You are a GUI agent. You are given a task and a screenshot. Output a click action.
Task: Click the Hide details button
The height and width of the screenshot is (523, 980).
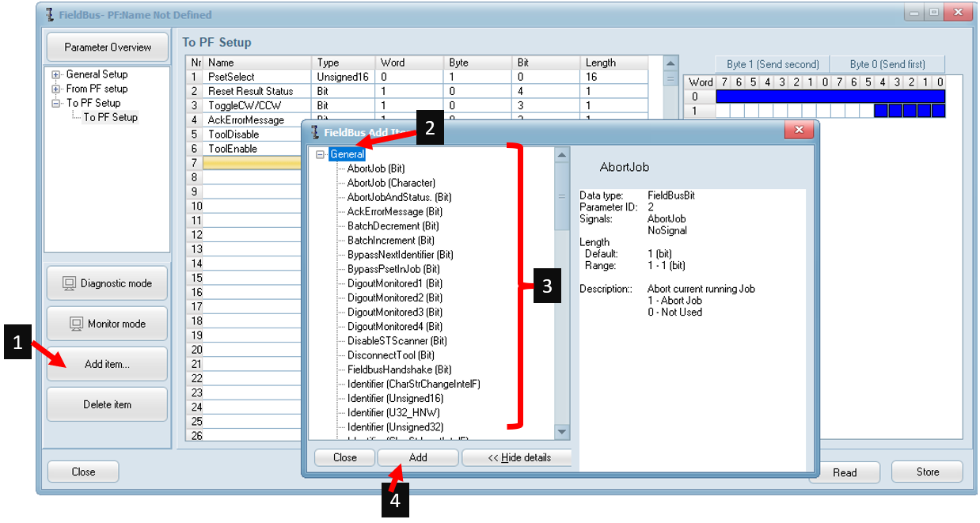coord(518,457)
